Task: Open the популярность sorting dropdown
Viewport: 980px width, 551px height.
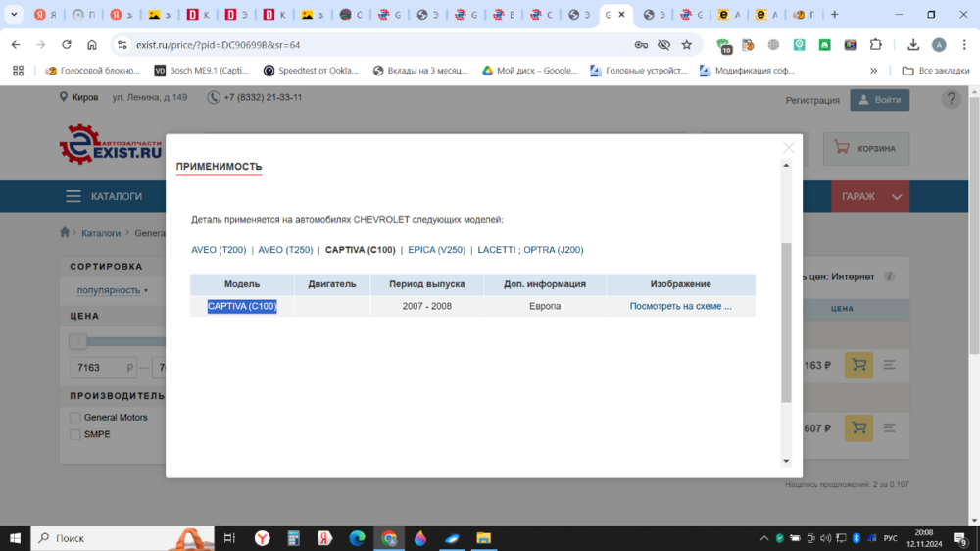Action: point(113,290)
